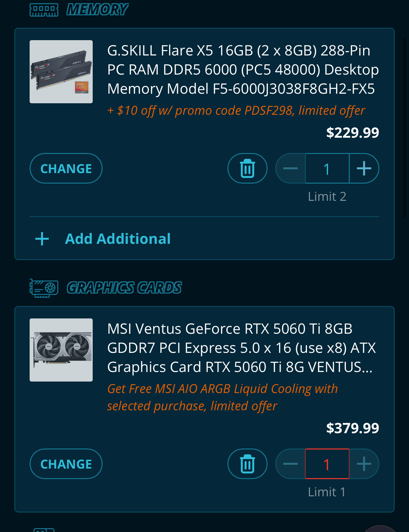This screenshot has height=532, width=409.
Task: Decrease G.SKILL memory quantity
Action: pyautogui.click(x=291, y=168)
